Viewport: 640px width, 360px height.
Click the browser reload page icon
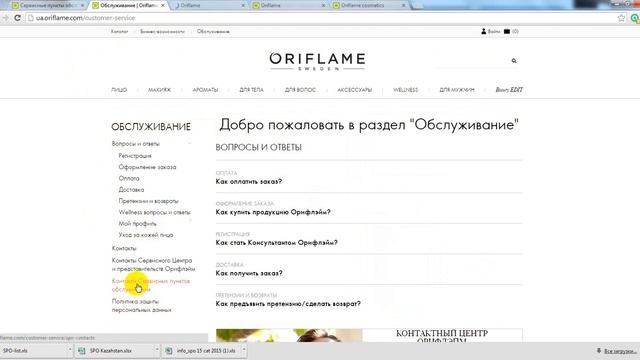[17, 18]
